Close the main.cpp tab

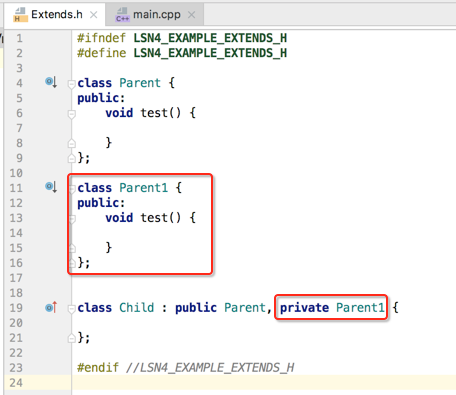tap(191, 15)
